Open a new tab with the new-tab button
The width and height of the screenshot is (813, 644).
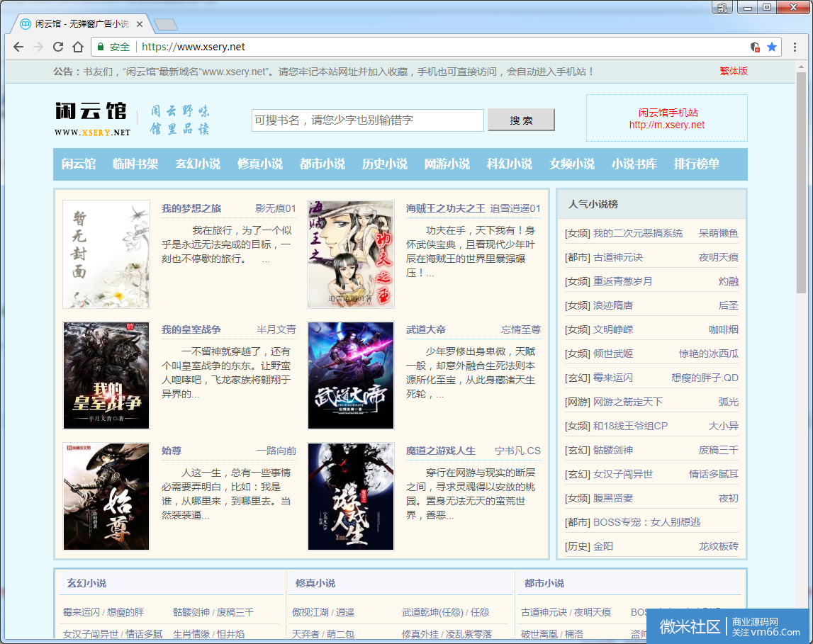[166, 24]
